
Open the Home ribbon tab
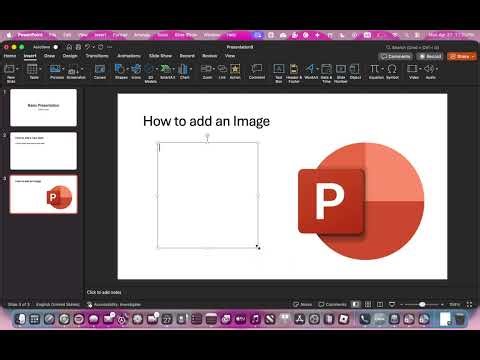[10, 56]
